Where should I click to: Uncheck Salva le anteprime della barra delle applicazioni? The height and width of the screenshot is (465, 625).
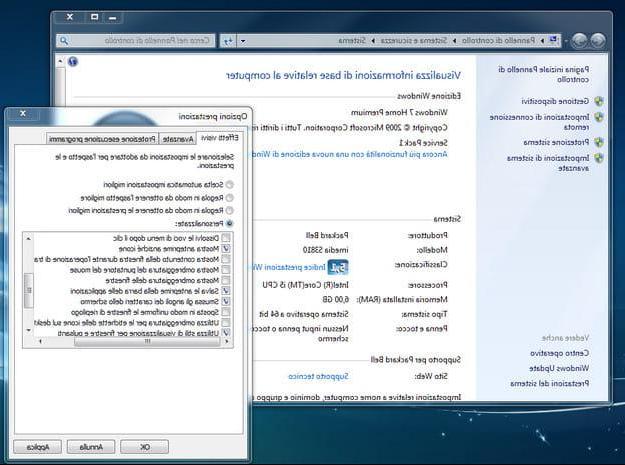226,291
